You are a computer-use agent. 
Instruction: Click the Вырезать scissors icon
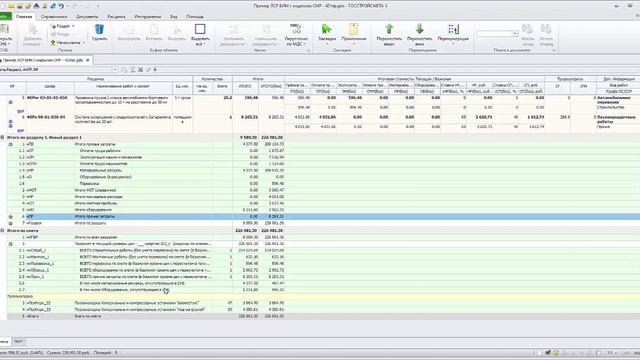177,29
